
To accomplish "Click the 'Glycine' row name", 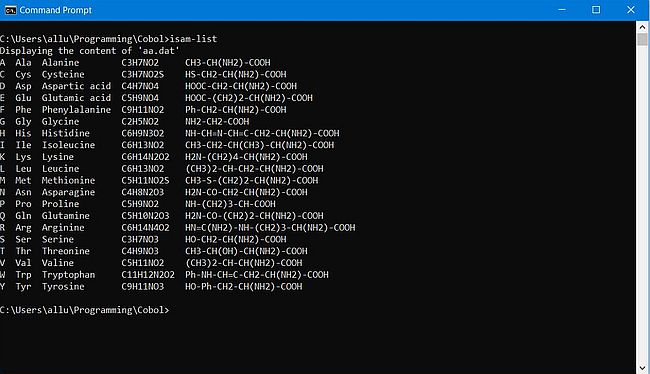I will 60,121.
